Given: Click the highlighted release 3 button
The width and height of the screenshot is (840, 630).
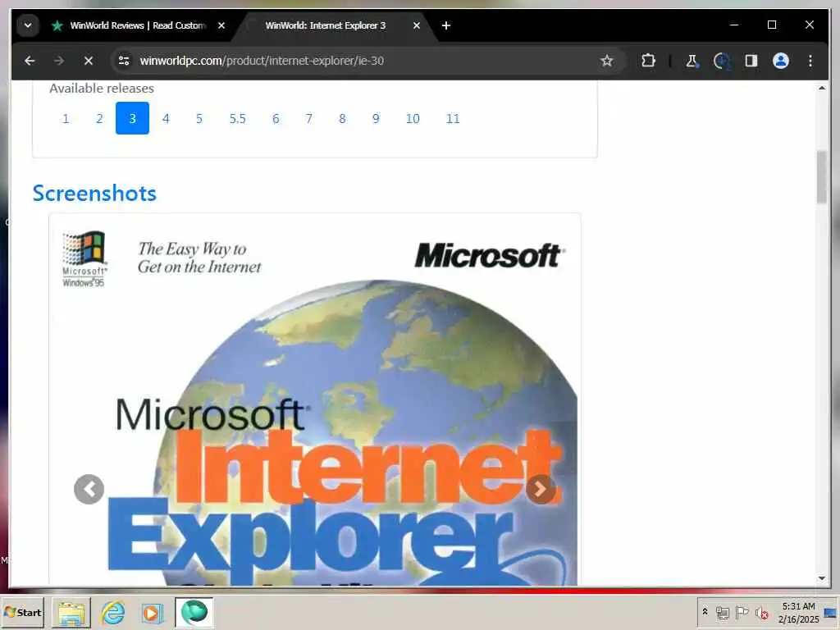Looking at the screenshot, I should click(x=132, y=118).
